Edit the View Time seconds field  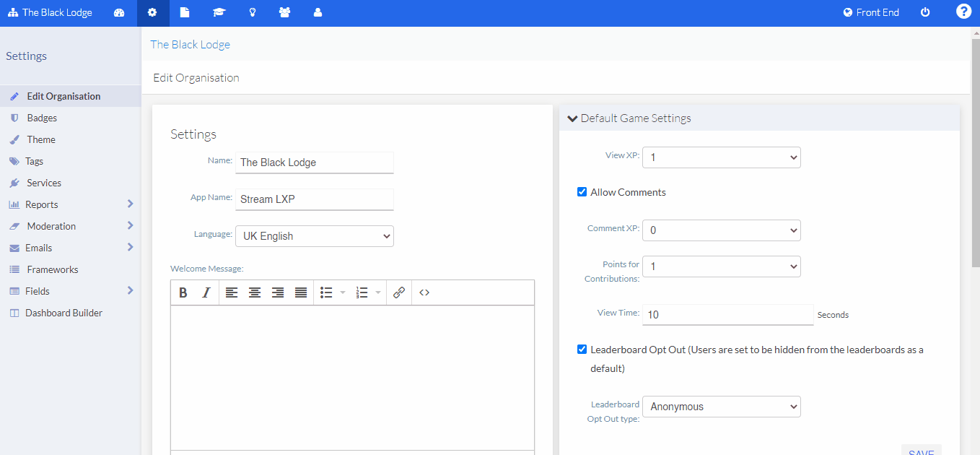coord(727,314)
